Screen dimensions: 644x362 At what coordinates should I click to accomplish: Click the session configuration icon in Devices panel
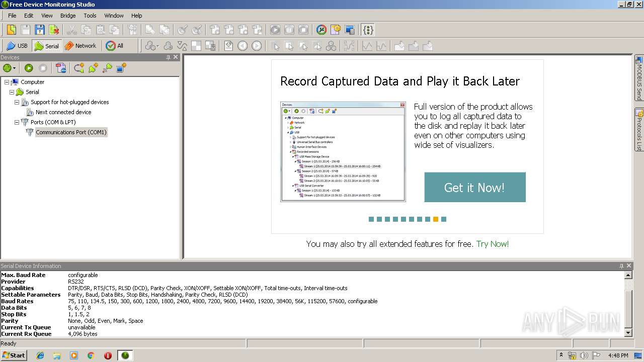(x=61, y=68)
